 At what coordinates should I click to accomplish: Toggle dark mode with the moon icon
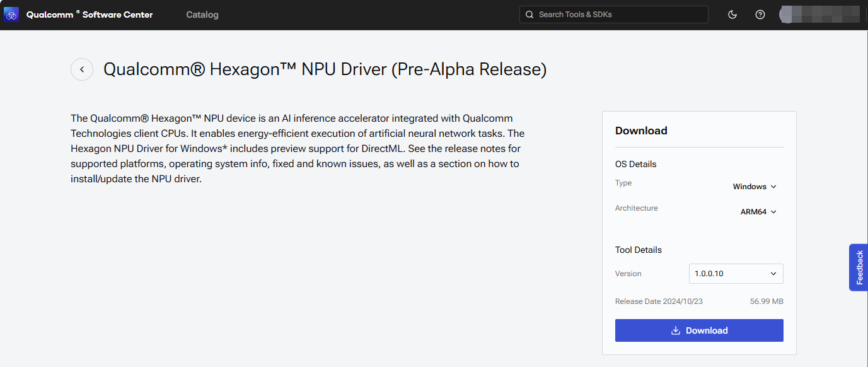tap(732, 15)
